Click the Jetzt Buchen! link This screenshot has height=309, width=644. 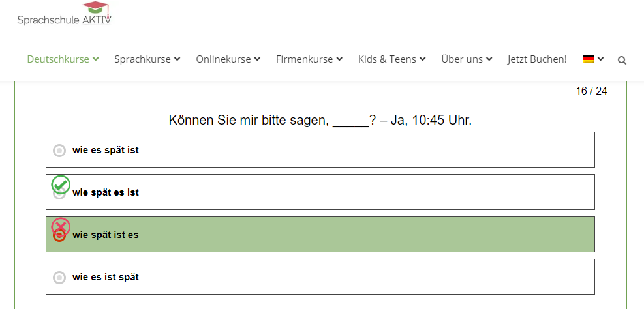(x=537, y=59)
